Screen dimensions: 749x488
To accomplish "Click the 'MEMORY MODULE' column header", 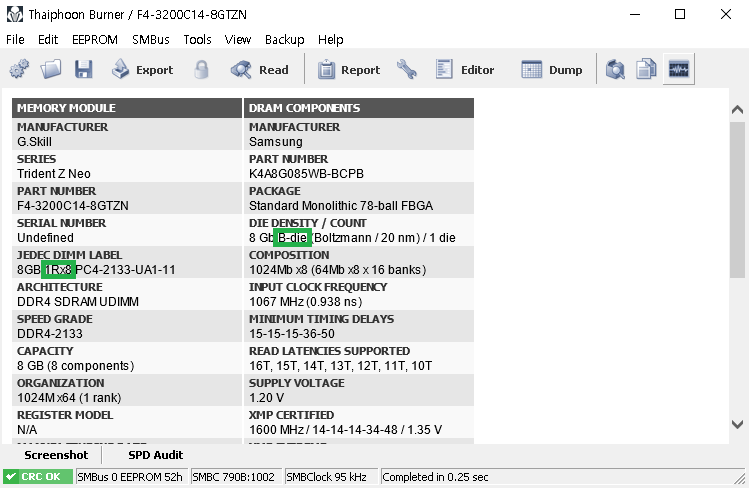I will (127, 108).
